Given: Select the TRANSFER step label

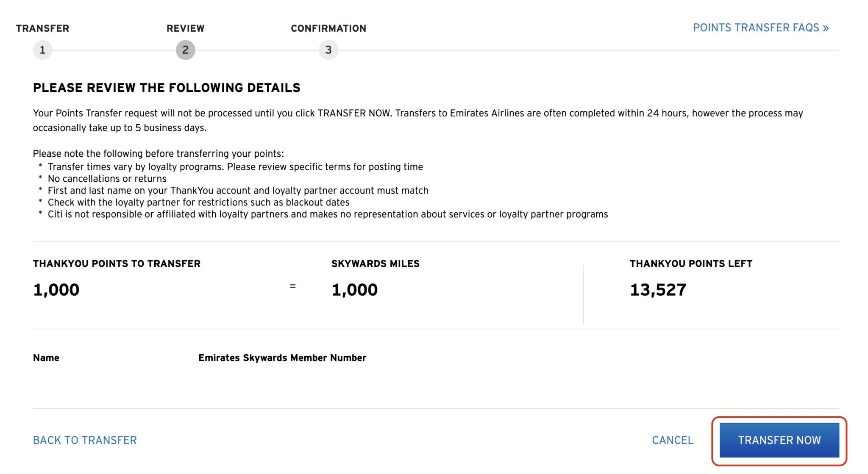Looking at the screenshot, I should click(x=42, y=28).
